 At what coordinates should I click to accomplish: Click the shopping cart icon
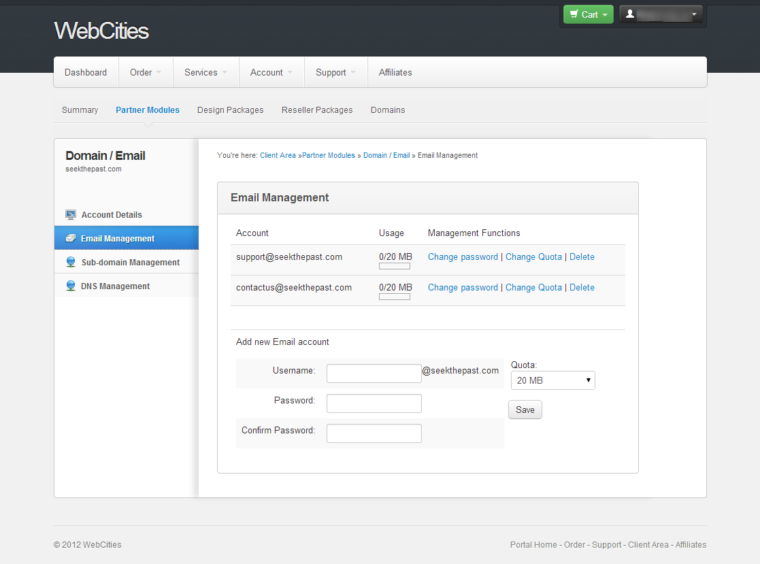coord(573,14)
